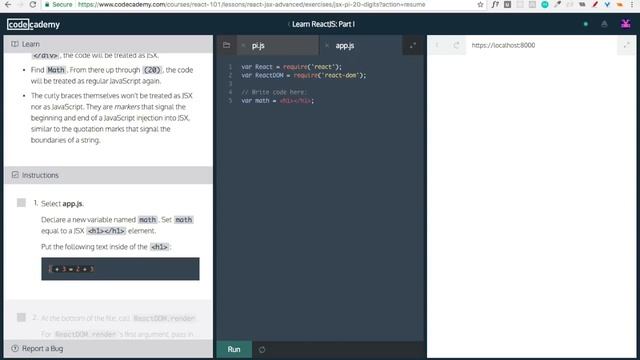Click the Instructions section checkbox icon
The image size is (640, 360).
[15, 175]
